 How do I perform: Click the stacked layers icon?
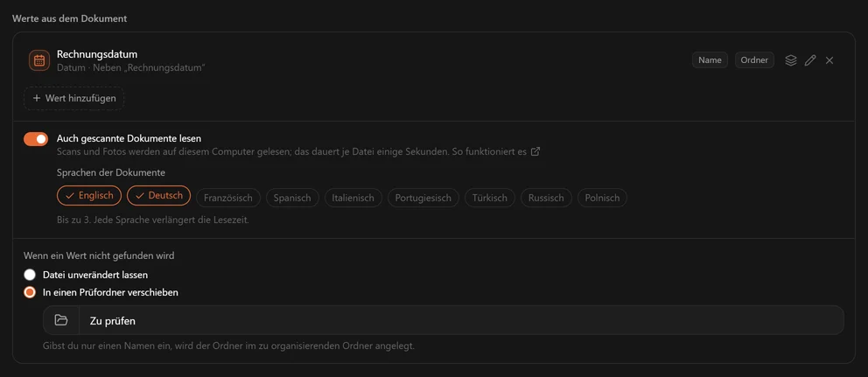coord(791,60)
